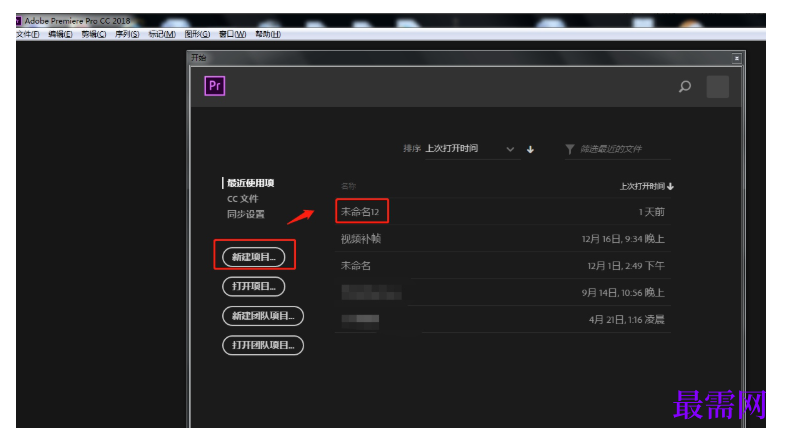Click the 新建团队项目 button
The width and height of the screenshot is (785, 436).
(x=263, y=316)
